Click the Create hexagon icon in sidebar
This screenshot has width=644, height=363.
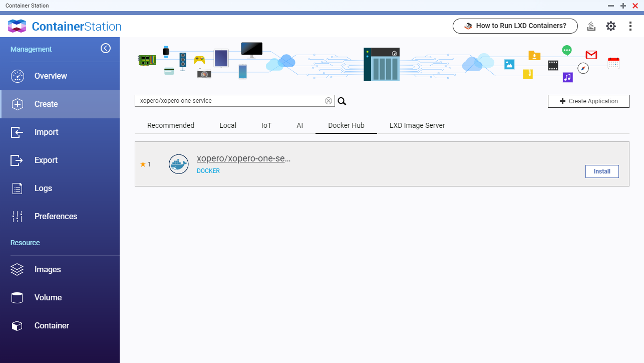[x=17, y=104]
